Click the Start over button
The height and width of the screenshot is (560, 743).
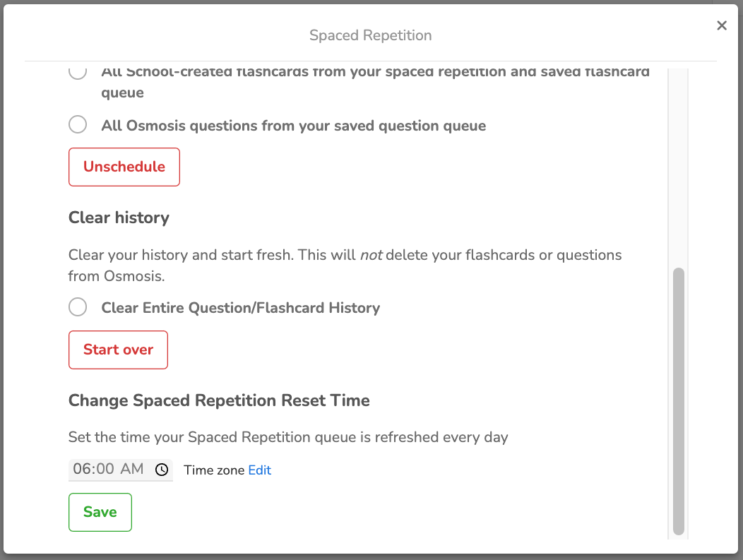[x=118, y=350]
